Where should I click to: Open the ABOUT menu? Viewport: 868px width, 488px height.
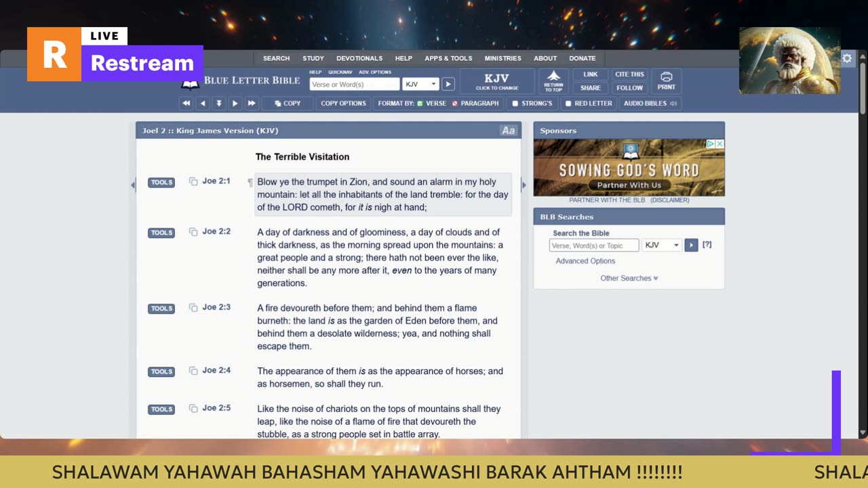(x=545, y=58)
